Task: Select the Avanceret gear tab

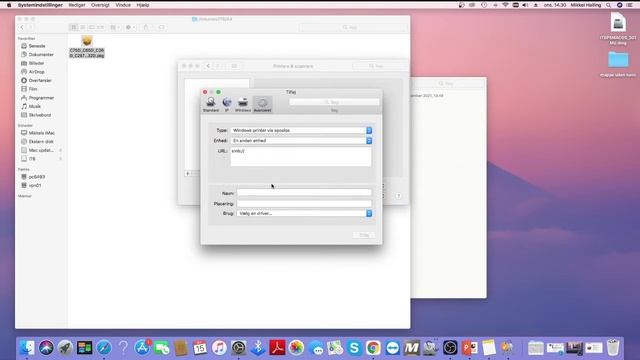Action: (x=262, y=104)
